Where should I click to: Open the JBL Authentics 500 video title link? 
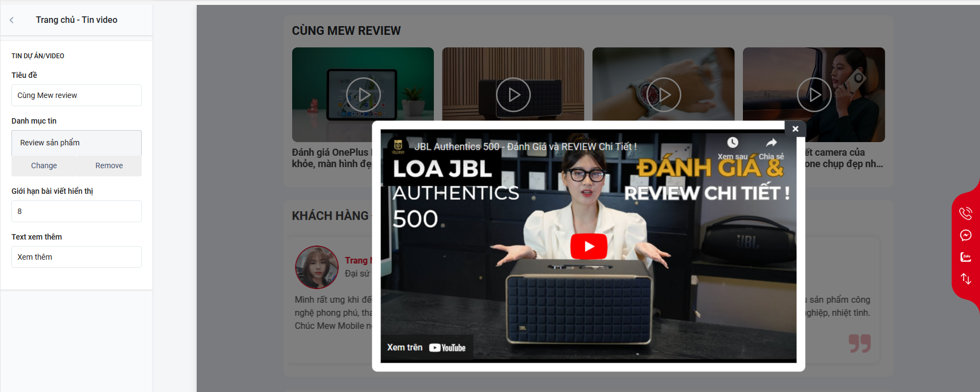tap(525, 146)
